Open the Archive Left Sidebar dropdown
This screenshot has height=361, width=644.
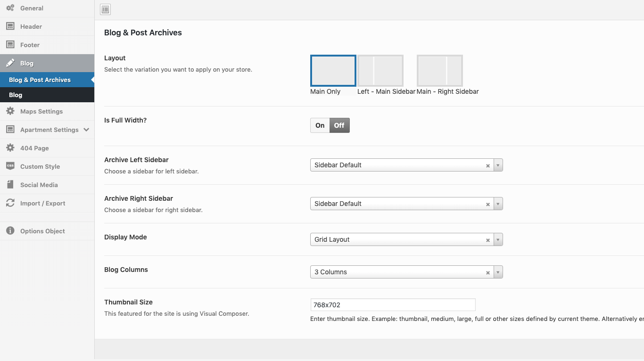(x=498, y=165)
